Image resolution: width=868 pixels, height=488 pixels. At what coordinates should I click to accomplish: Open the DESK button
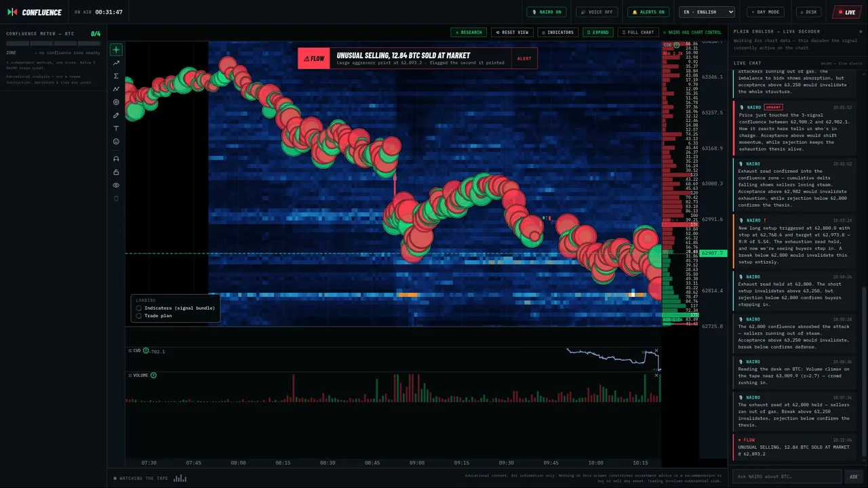click(809, 12)
